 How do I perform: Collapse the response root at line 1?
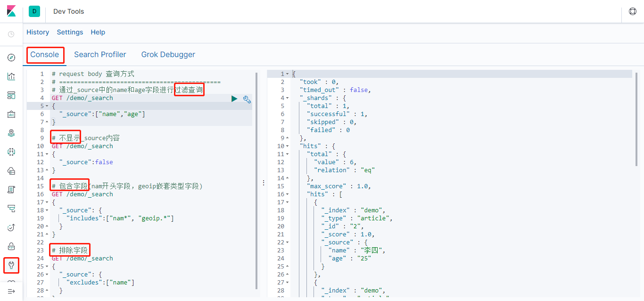click(x=287, y=74)
